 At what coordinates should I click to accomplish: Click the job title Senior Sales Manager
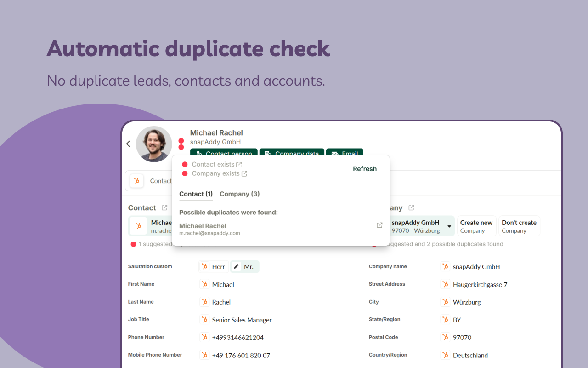click(x=242, y=320)
